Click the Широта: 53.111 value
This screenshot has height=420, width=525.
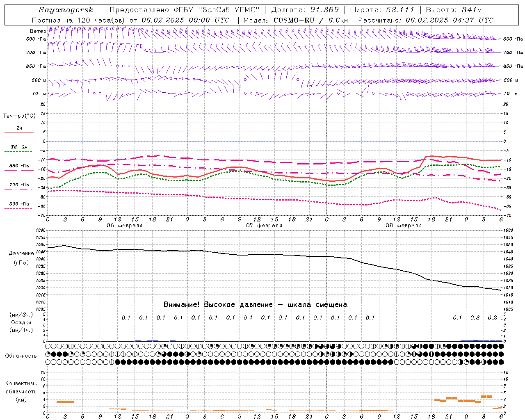pos(382,10)
